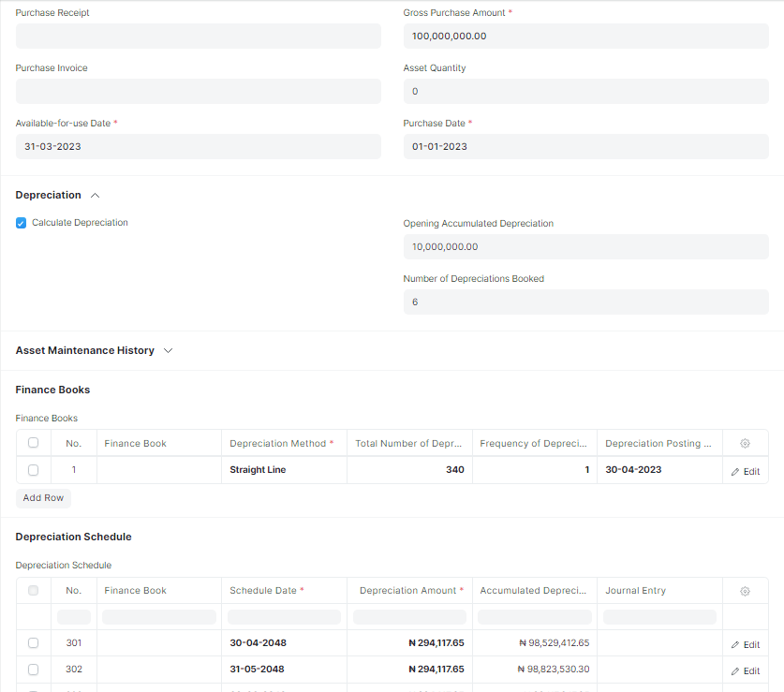Click Add Row under Finance Books
Viewport: 784px width, 692px height.
pyautogui.click(x=42, y=497)
